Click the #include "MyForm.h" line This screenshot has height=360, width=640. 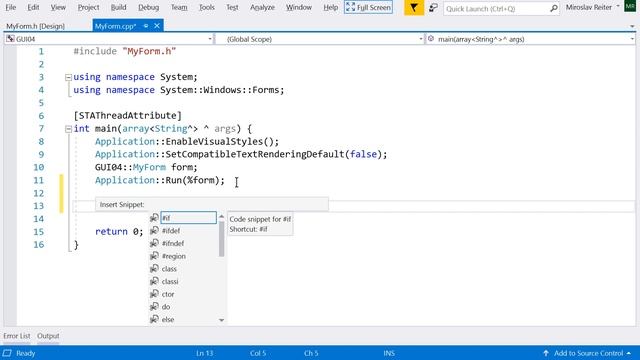pos(124,51)
